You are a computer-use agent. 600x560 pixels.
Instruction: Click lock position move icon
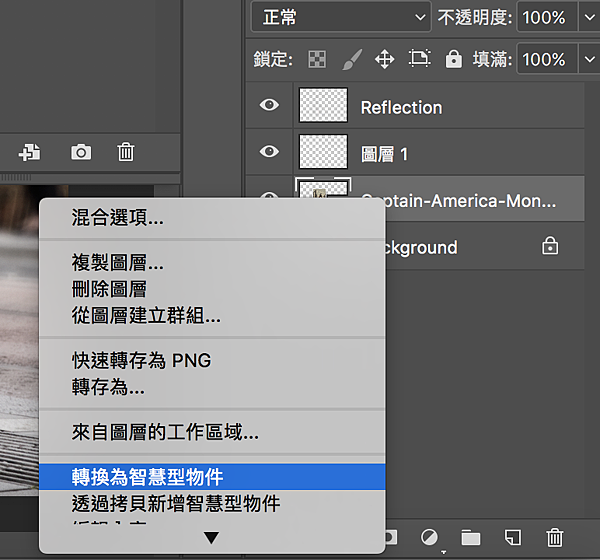(385, 59)
